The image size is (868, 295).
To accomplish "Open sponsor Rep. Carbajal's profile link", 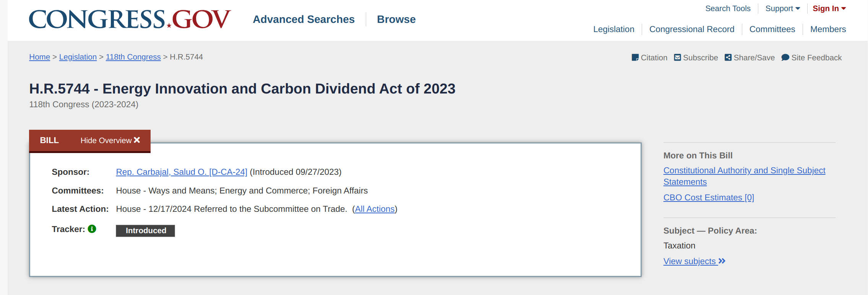I will [x=182, y=172].
